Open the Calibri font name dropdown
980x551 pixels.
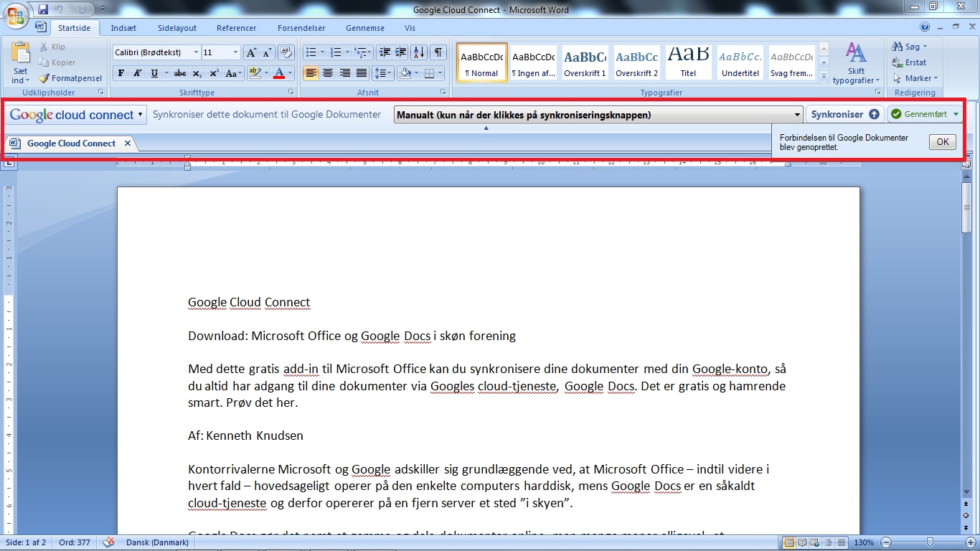tap(196, 52)
